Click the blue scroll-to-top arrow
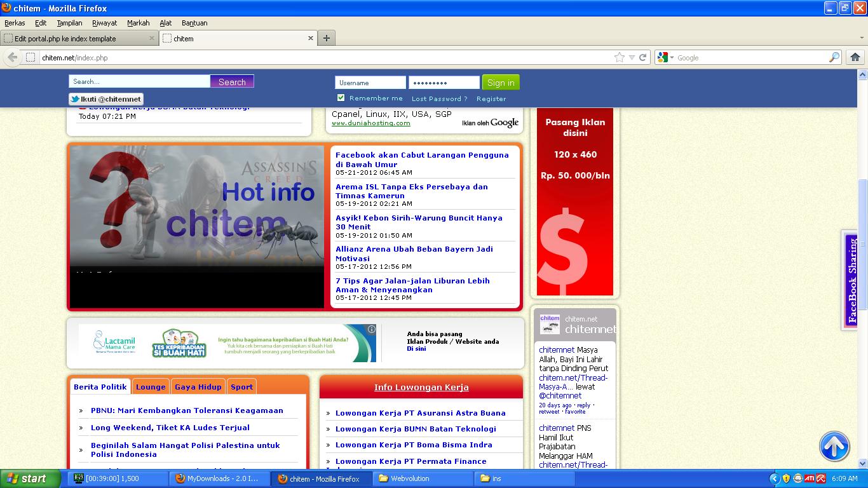The height and width of the screenshot is (488, 868). pyautogui.click(x=834, y=447)
